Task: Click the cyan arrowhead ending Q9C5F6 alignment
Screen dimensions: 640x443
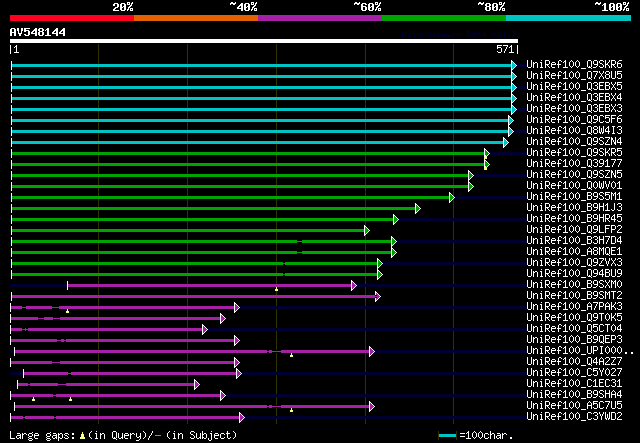Action: coord(511,120)
